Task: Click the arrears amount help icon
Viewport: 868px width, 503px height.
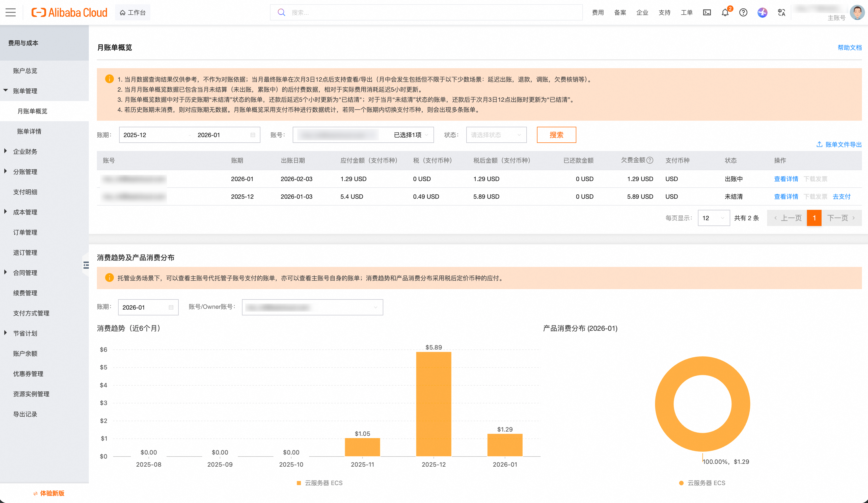Action: click(x=650, y=160)
